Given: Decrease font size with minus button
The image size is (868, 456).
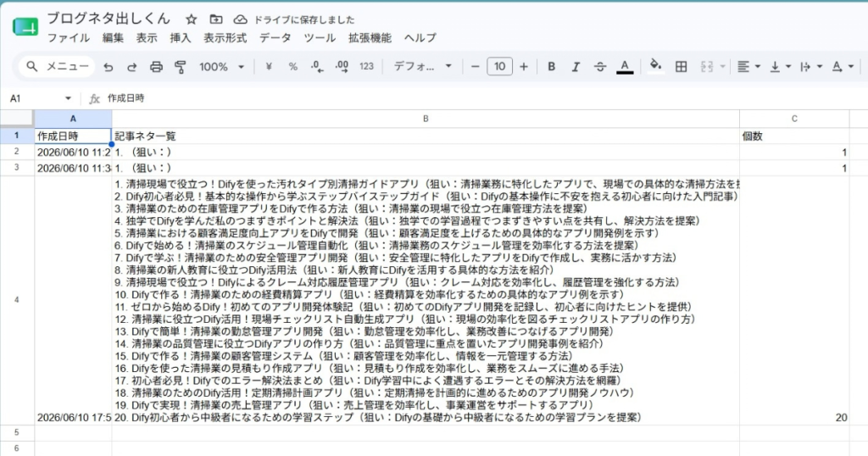Looking at the screenshot, I should click(475, 66).
